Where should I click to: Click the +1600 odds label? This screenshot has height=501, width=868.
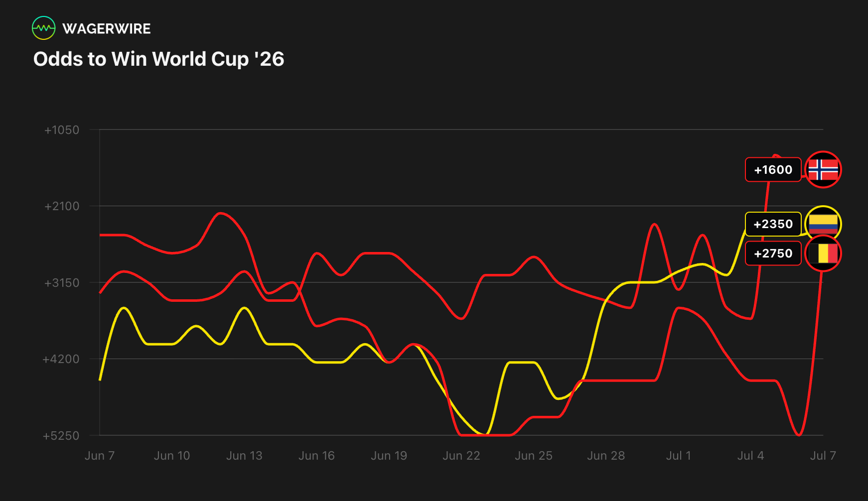(x=773, y=170)
